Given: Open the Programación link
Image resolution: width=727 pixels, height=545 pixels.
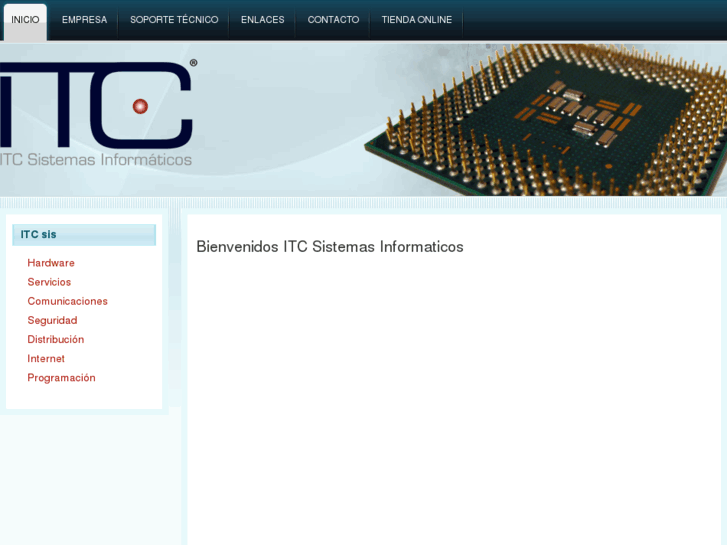Looking at the screenshot, I should 61,378.
